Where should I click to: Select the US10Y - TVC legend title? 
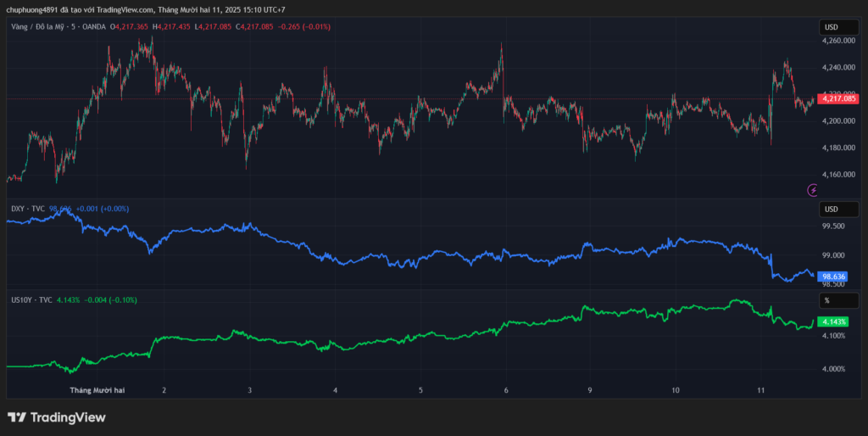click(31, 300)
